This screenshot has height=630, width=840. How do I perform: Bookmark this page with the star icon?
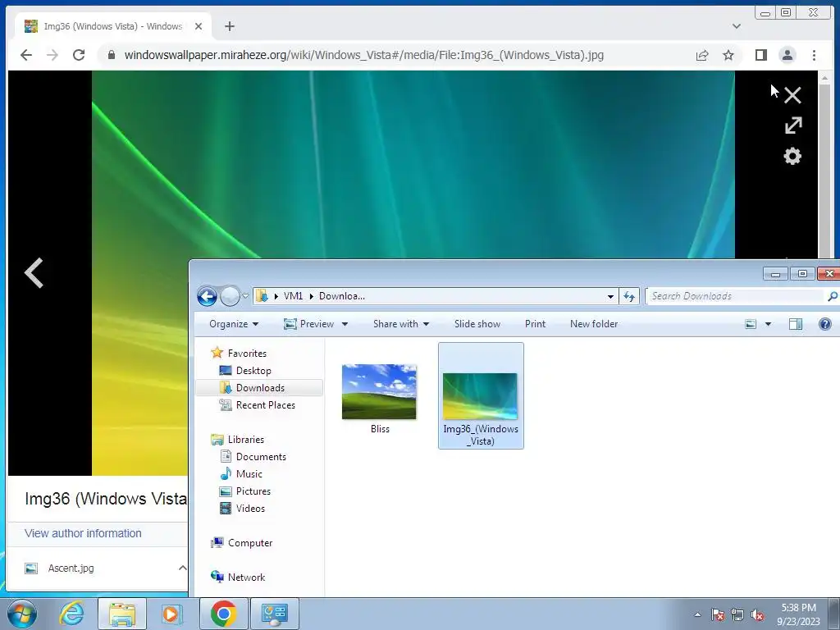[x=728, y=55]
